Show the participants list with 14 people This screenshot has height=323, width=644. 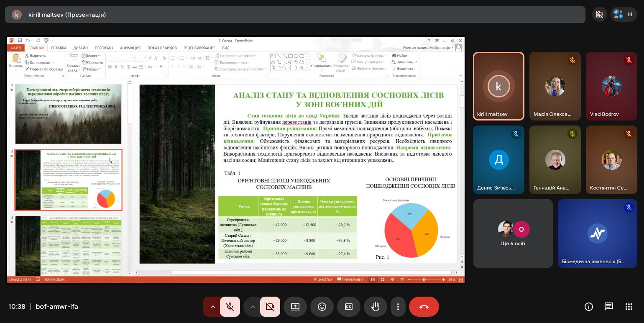click(624, 15)
